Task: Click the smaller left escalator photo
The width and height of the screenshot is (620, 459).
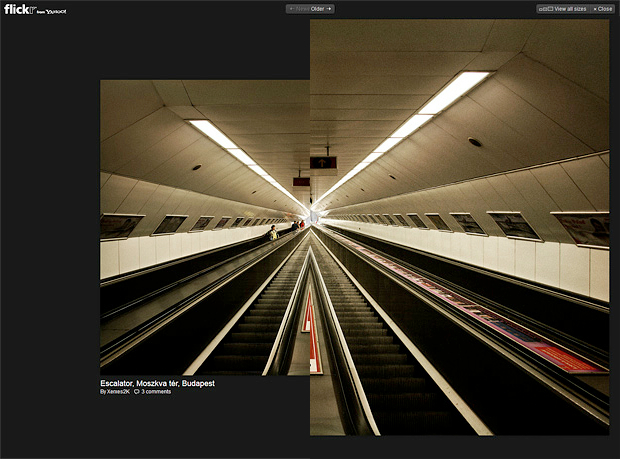Action: [x=205, y=227]
